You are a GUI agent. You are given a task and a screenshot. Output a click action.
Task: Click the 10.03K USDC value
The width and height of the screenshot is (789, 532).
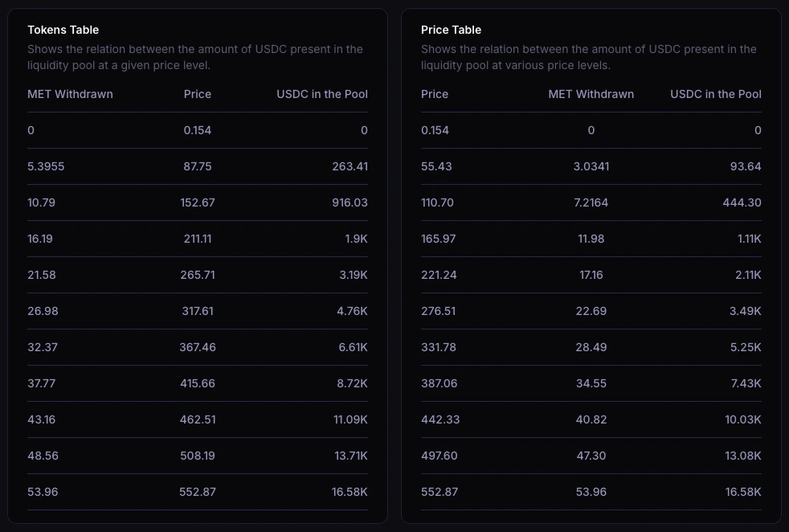click(x=742, y=420)
